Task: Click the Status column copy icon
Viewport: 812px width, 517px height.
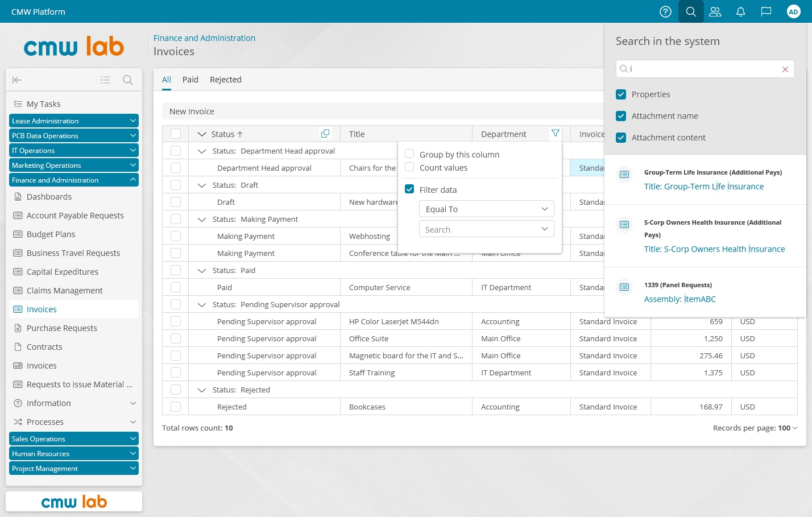Action: 325,134
